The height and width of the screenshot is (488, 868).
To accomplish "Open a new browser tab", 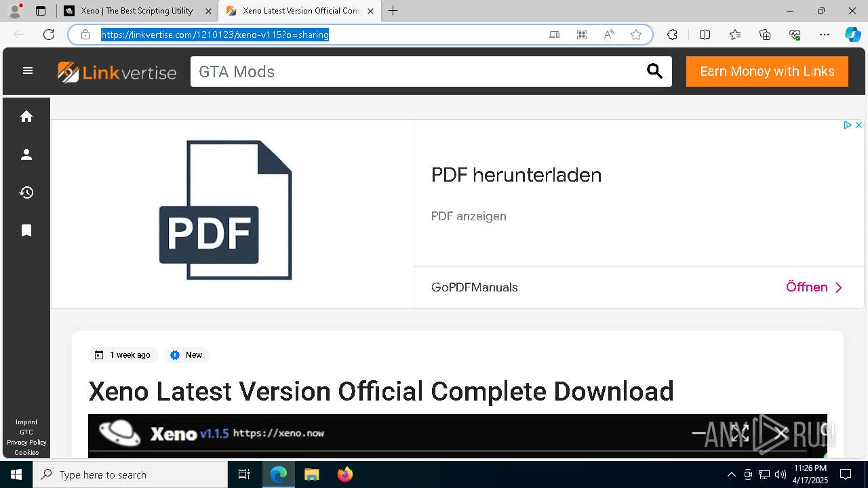I will (x=393, y=11).
